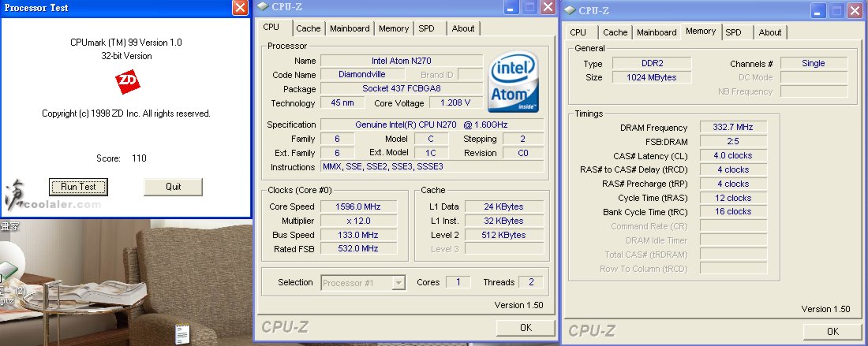Close the Processor Test window
This screenshot has height=346, width=868.
240,8
